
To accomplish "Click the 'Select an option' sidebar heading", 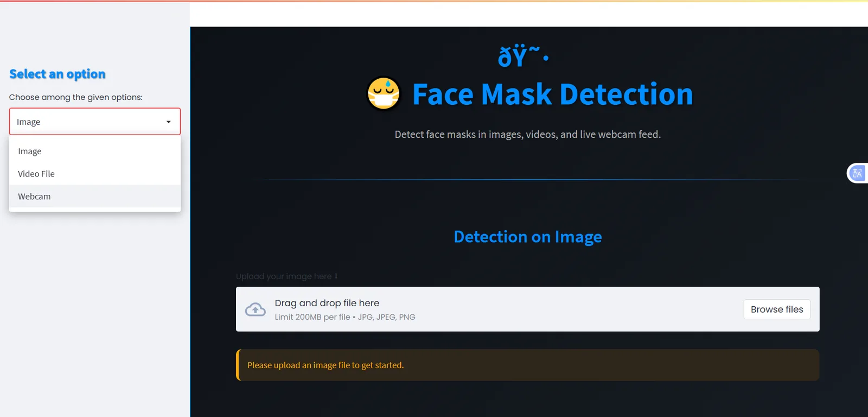I will point(58,74).
